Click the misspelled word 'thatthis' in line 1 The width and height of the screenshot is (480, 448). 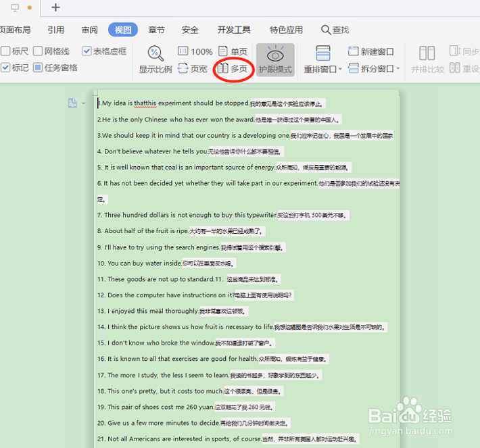coord(145,103)
